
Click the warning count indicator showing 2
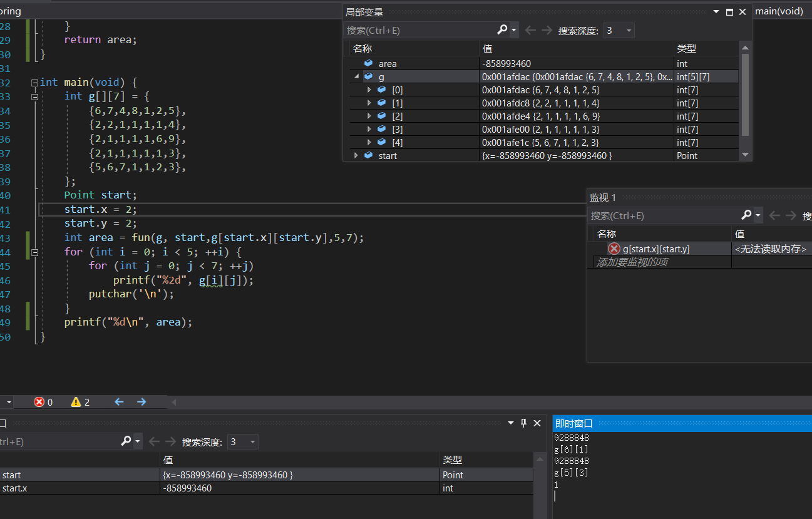(80, 402)
